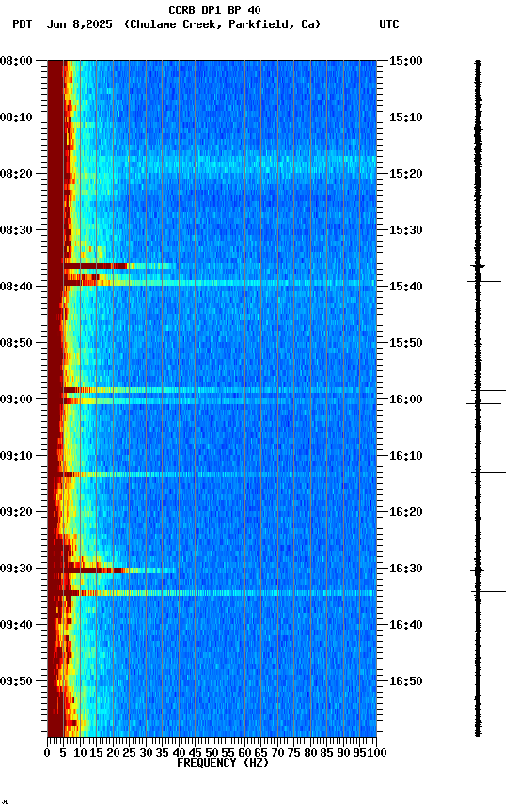Image resolution: width=519 pixels, height=812 pixels.
Task: Click the seismogram spike near 16:13 UTC
Action: tap(488, 473)
